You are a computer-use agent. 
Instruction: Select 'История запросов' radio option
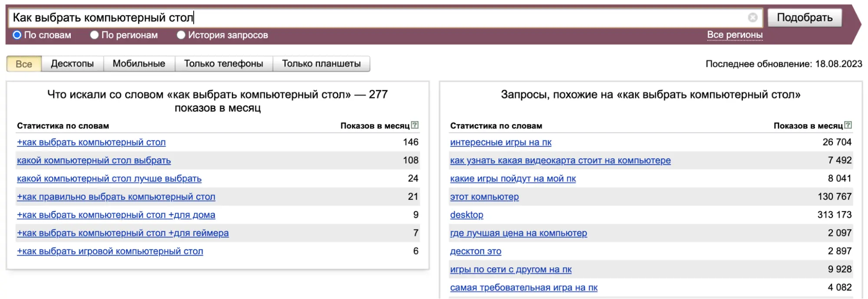point(181,35)
